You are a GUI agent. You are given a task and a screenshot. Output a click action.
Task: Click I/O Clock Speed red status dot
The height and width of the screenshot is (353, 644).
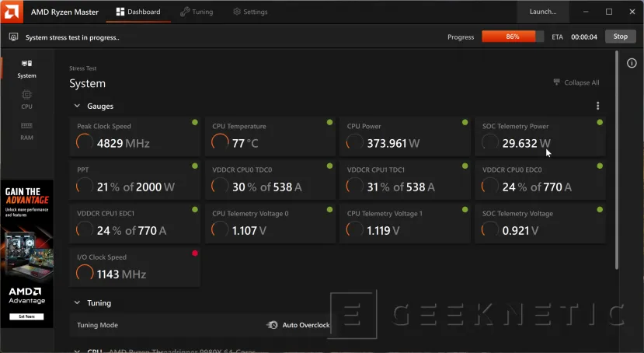[195, 253]
